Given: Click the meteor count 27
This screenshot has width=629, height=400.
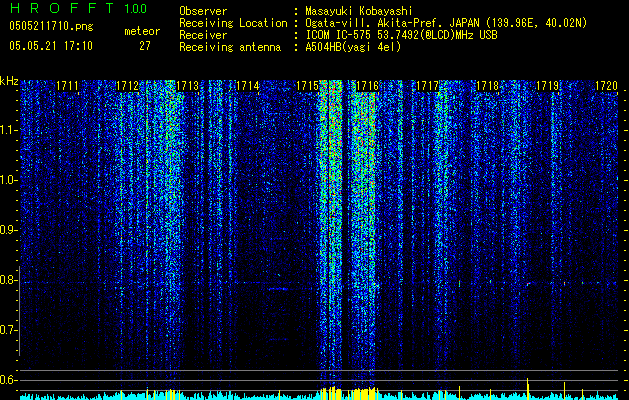Looking at the screenshot, I should pyautogui.click(x=144, y=46).
